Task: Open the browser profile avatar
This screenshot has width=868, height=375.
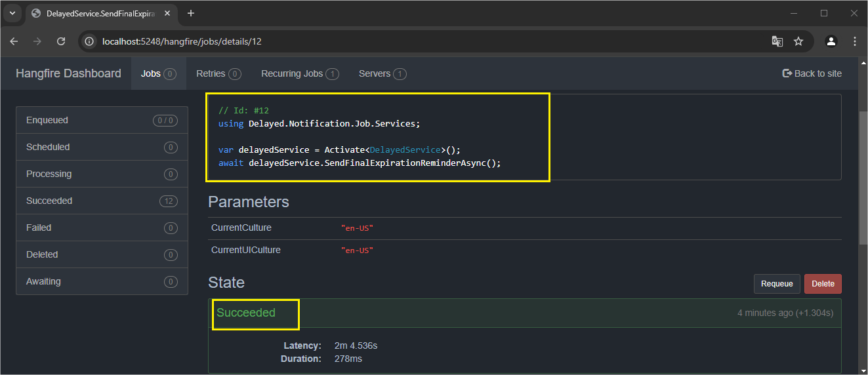Action: click(831, 41)
